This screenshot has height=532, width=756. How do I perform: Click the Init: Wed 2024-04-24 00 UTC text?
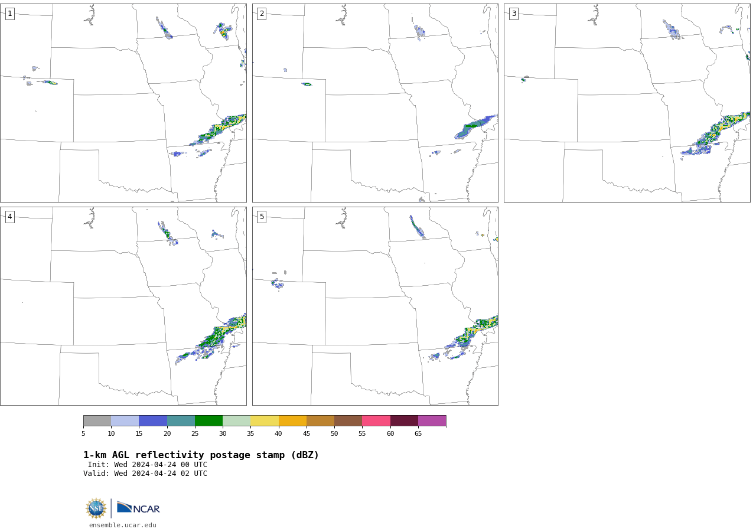pyautogui.click(x=148, y=465)
